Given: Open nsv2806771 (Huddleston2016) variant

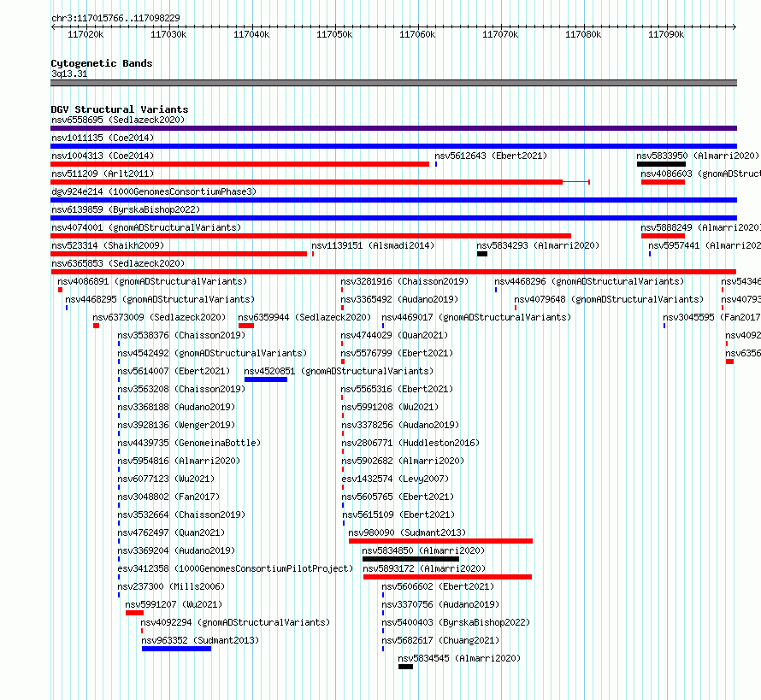Looking at the screenshot, I should [x=410, y=443].
